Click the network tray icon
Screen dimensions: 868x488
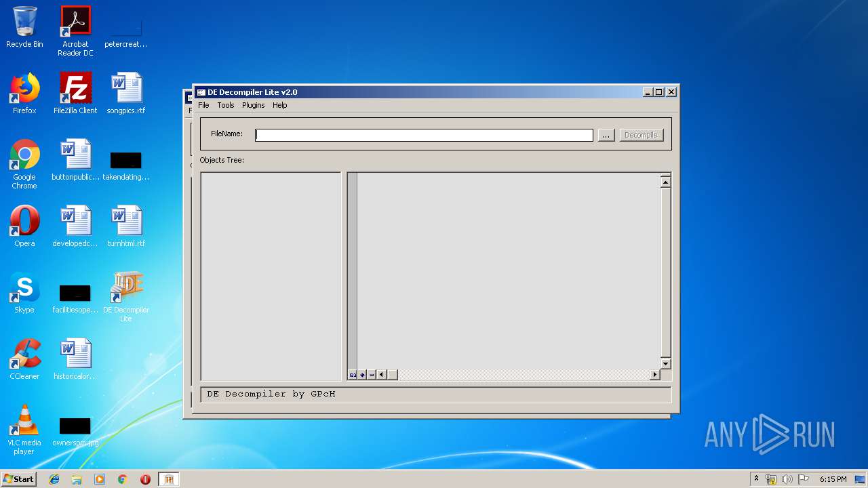(x=771, y=479)
